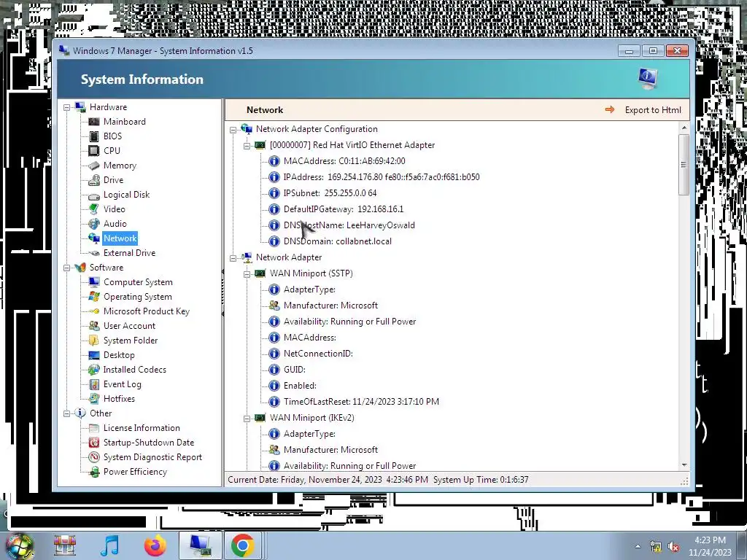This screenshot has width=747, height=560.
Task: Collapse the WAN Miniport (SSTP) node
Action: coord(247,274)
